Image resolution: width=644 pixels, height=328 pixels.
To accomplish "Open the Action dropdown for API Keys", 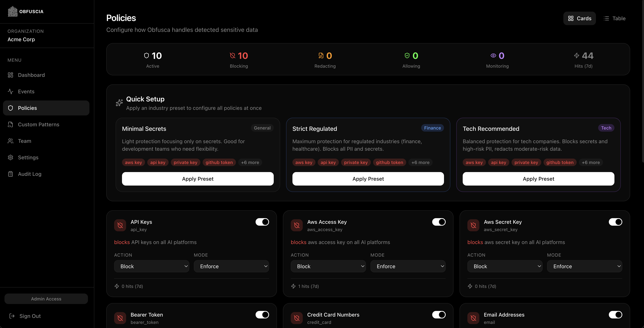I will click(x=151, y=266).
